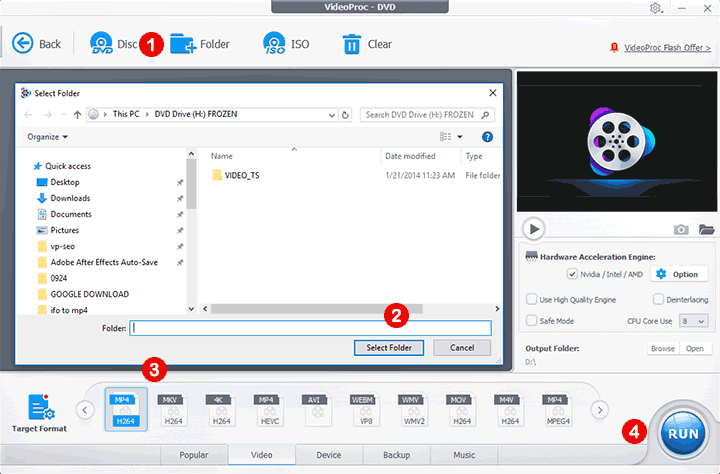Open vp-seo folder in navigation pane
Image resolution: width=720 pixels, height=474 pixels.
(x=62, y=247)
